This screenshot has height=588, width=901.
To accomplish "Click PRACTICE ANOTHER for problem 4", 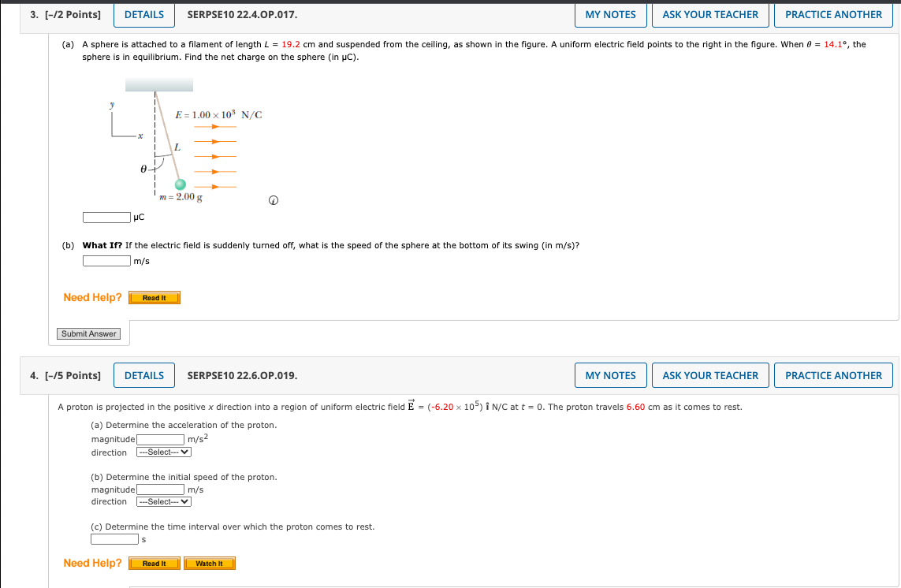I will (x=833, y=375).
